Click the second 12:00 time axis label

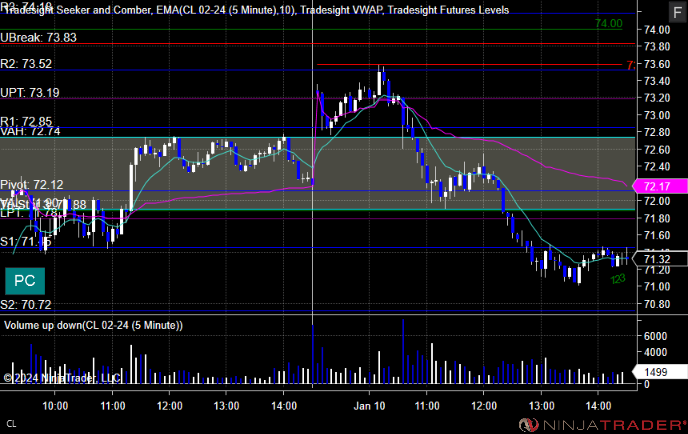[x=484, y=406]
